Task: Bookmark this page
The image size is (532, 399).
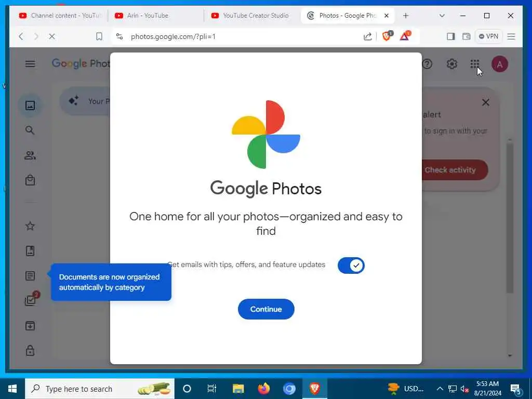Action: [99, 36]
